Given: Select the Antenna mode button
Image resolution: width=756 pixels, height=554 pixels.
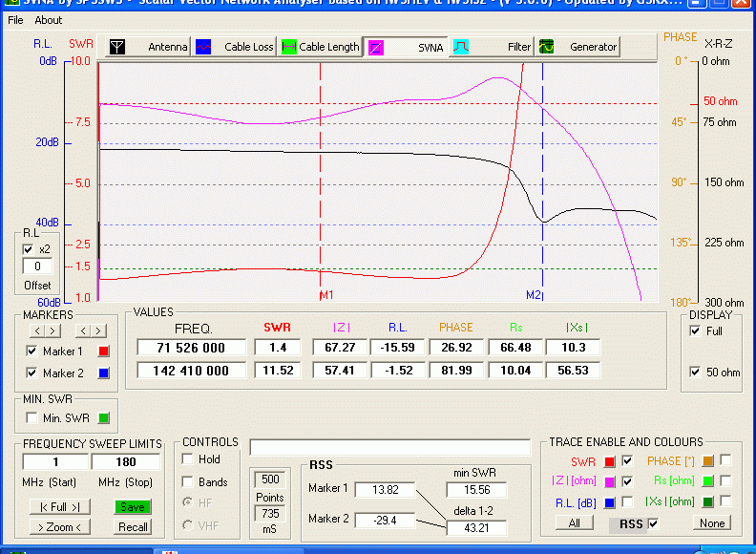Looking at the screenshot, I should coord(148,46).
